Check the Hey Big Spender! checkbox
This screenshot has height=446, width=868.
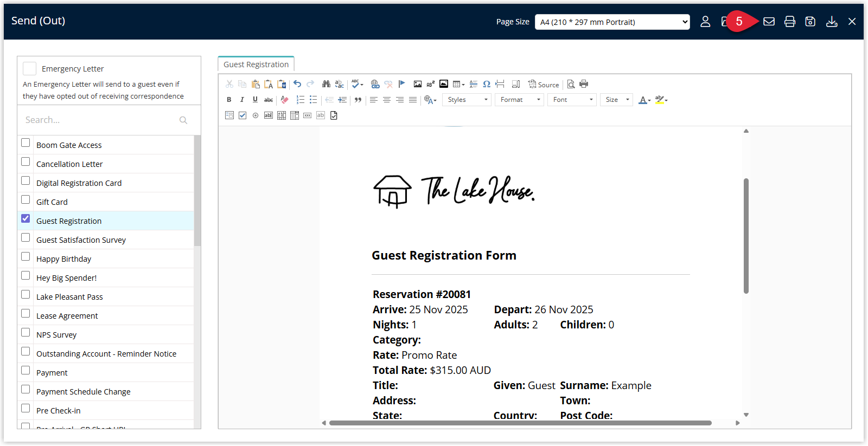[x=25, y=276]
